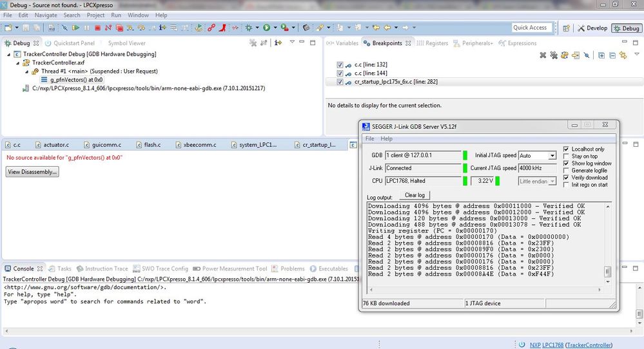
Task: Collapse TrackerController Debug tree node
Action: pos(8,54)
